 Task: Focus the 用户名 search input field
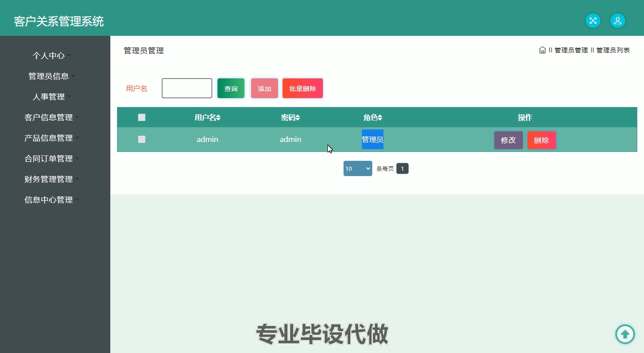pos(187,88)
